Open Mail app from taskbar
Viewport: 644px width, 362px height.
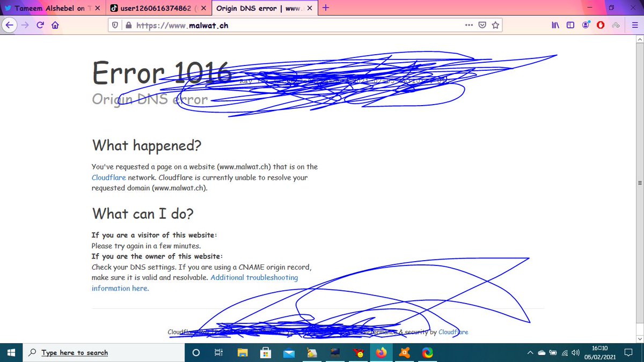tap(289, 353)
